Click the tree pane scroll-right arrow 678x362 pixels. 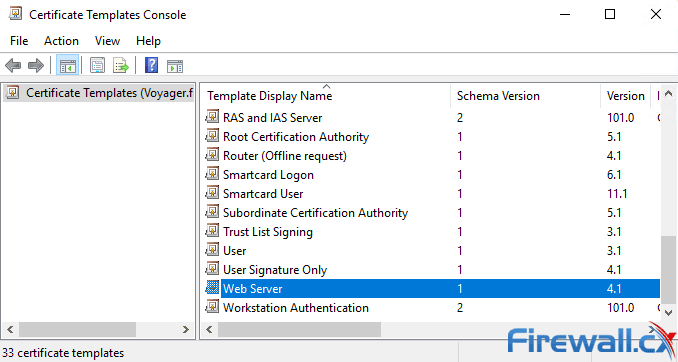[185, 330]
